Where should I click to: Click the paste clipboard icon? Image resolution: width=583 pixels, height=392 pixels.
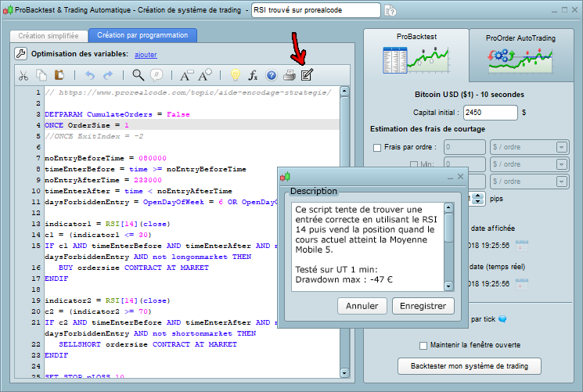(x=59, y=76)
